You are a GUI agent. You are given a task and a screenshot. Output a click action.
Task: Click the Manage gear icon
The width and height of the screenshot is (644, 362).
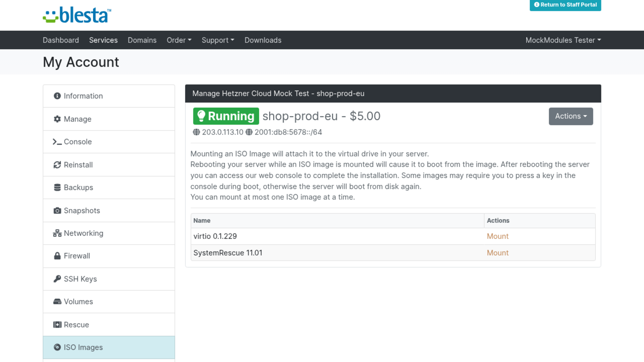pyautogui.click(x=57, y=119)
